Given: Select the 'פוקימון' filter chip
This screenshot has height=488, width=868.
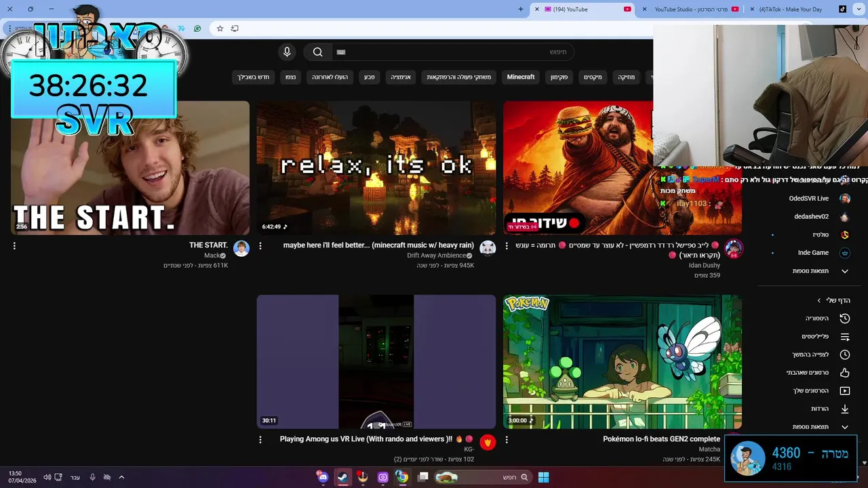Looking at the screenshot, I should coord(559,77).
